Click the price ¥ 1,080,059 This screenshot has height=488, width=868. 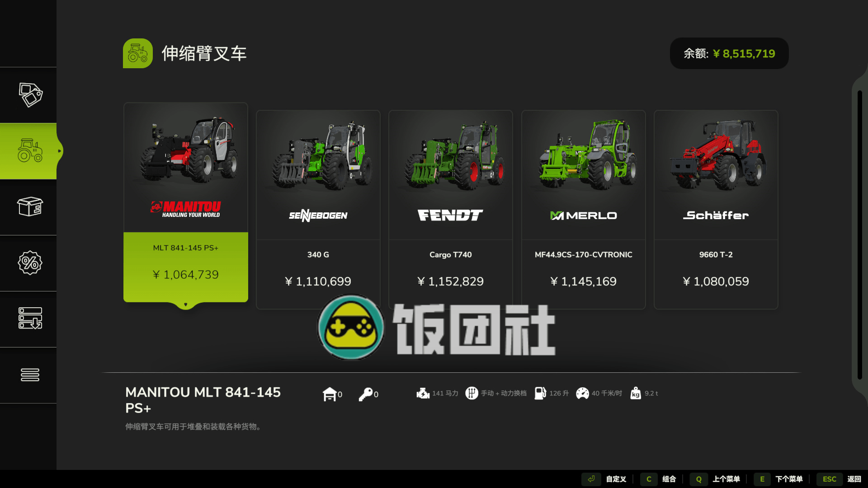[x=716, y=282]
